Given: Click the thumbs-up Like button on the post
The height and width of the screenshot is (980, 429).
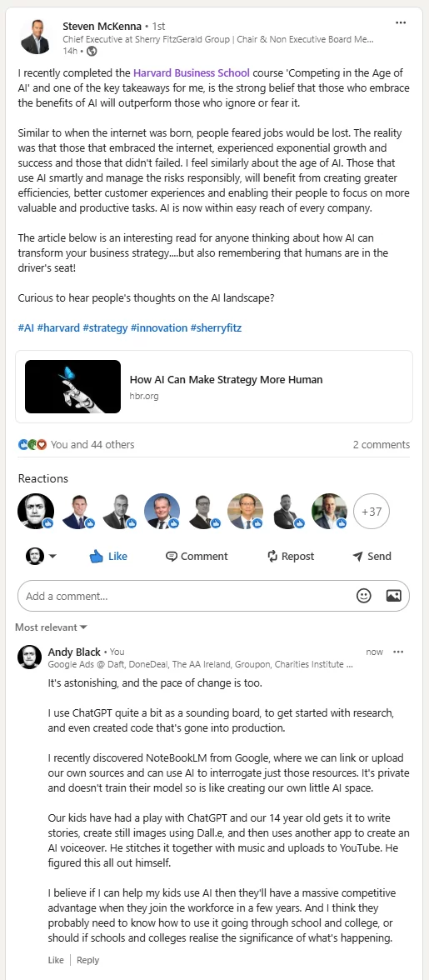Looking at the screenshot, I should pyautogui.click(x=108, y=557).
